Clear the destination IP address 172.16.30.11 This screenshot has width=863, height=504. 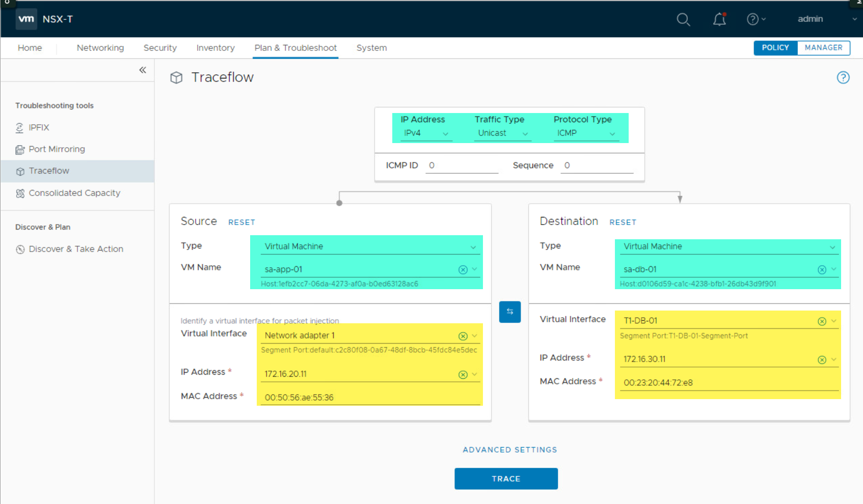pyautogui.click(x=822, y=360)
